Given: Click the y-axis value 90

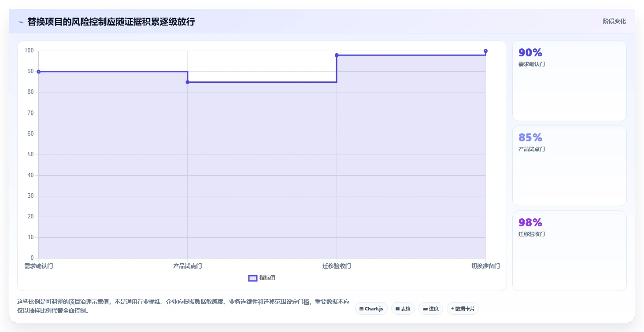Looking at the screenshot, I should (30, 71).
